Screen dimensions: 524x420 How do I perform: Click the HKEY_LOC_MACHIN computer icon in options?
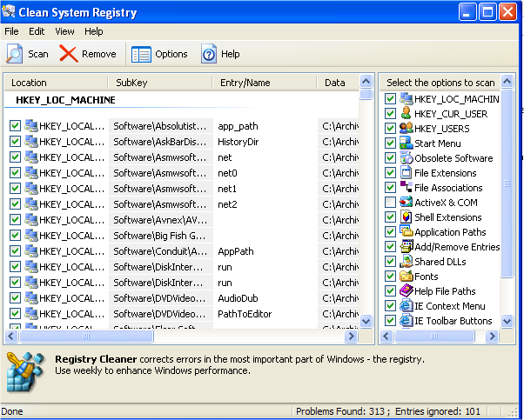point(406,99)
